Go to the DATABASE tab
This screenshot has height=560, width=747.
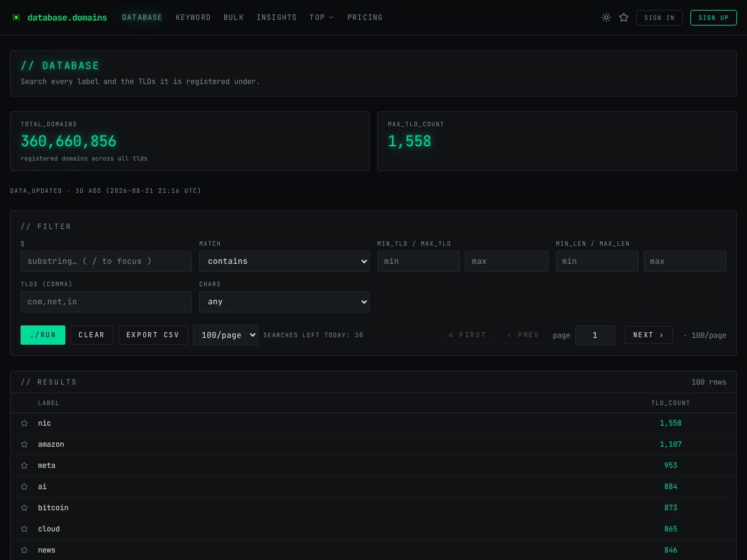click(142, 17)
